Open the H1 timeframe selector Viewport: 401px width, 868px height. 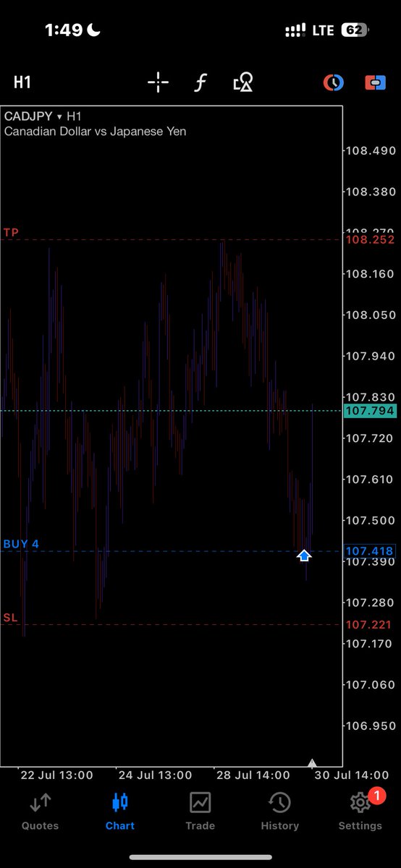click(22, 82)
